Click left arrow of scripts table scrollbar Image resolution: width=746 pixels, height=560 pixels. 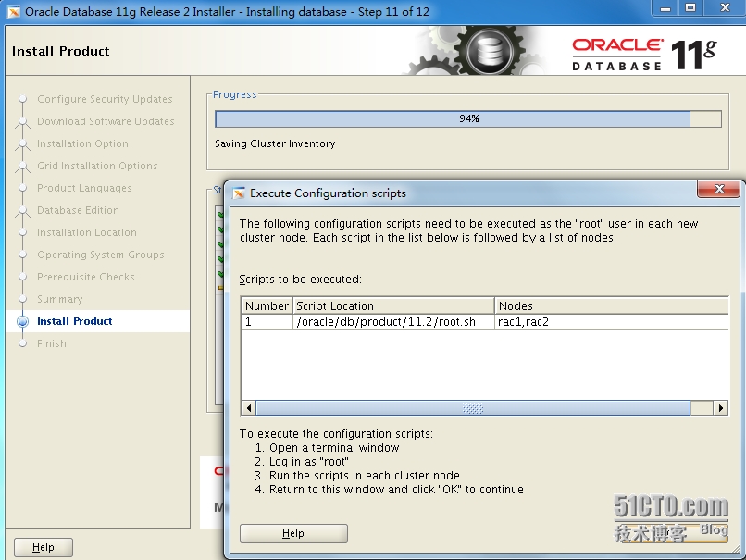coord(248,408)
